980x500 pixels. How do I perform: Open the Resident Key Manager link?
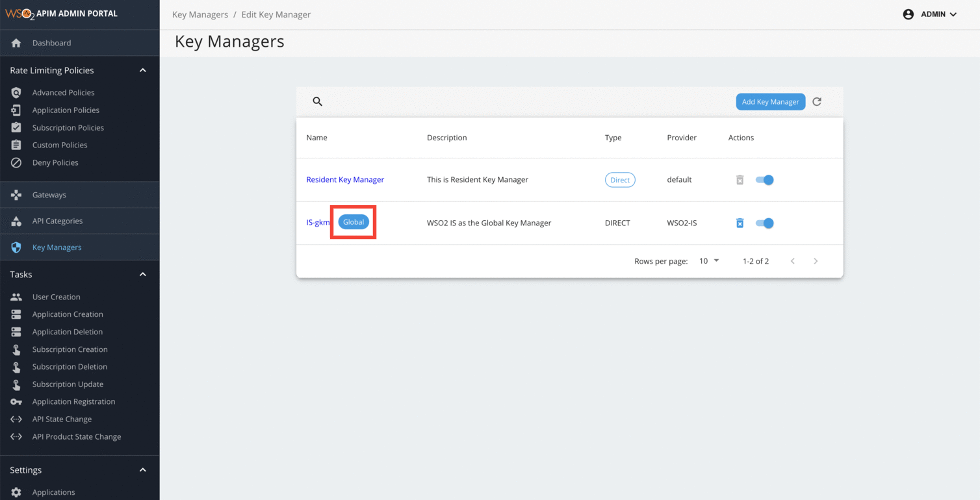click(345, 179)
